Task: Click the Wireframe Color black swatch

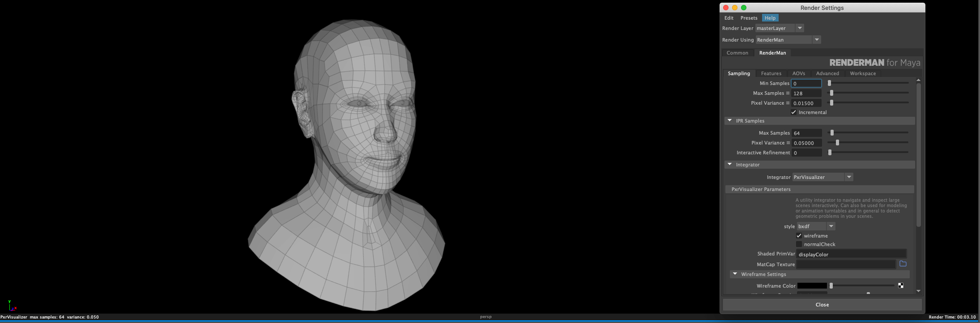Action: (x=812, y=285)
